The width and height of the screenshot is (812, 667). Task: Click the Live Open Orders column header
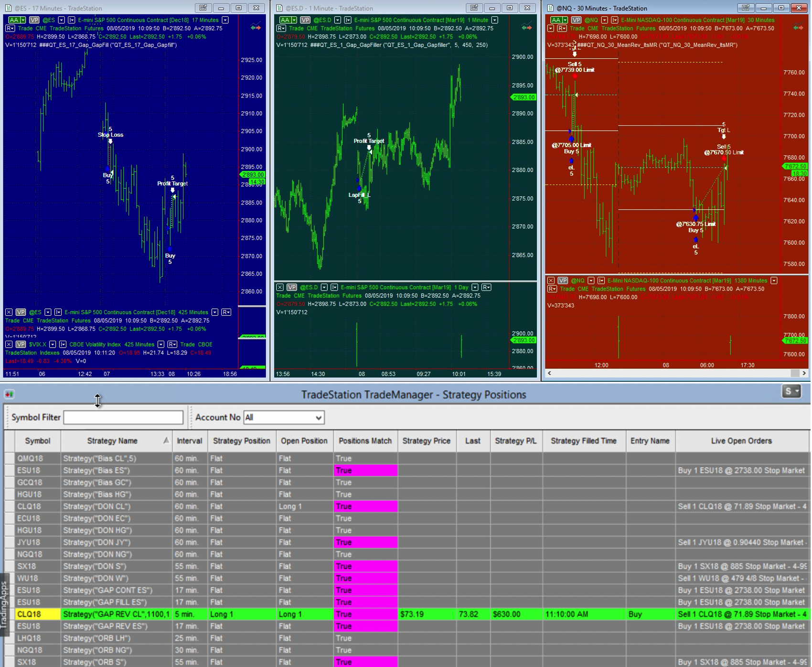pos(741,441)
